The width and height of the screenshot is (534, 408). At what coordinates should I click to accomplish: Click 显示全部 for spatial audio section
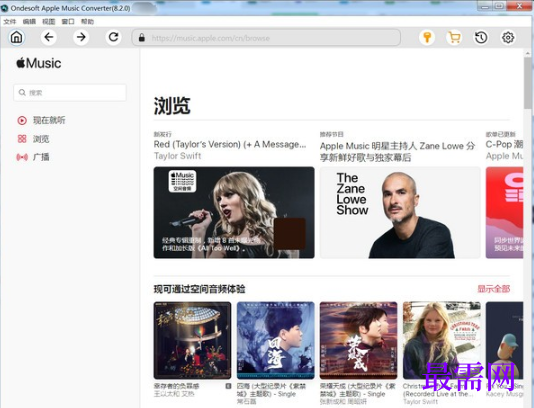click(x=493, y=289)
